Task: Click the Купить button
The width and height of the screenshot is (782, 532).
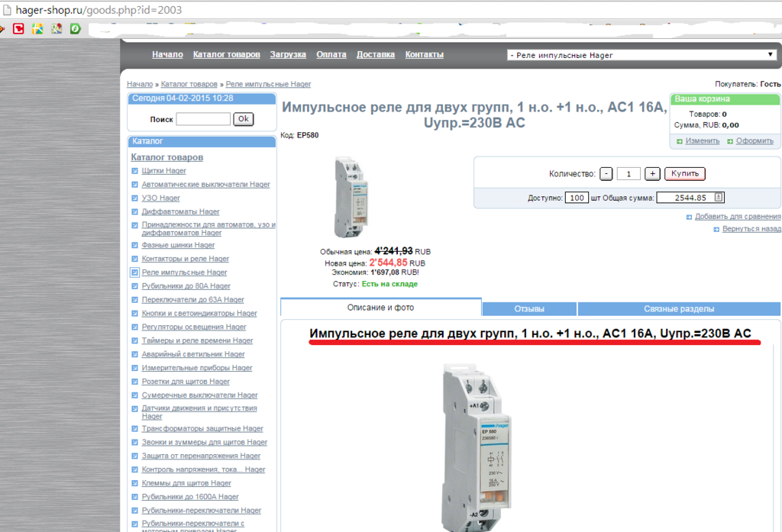Action: coord(685,173)
